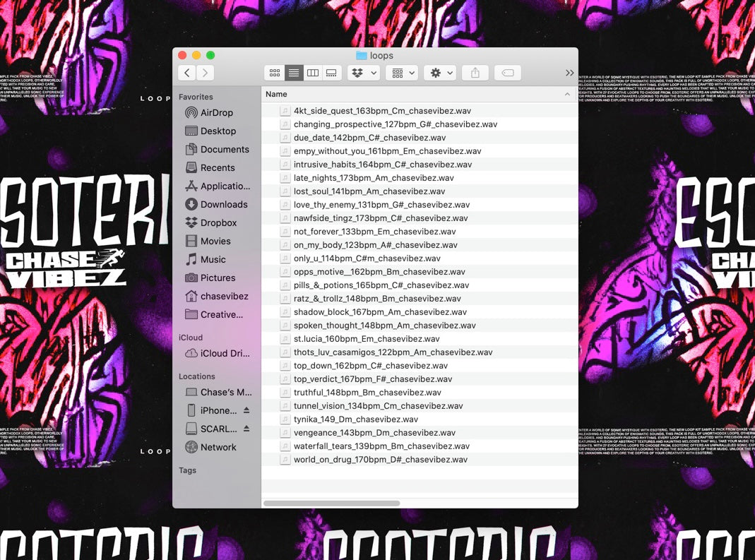Select tunnel_vision_134bpm_Cm_chasevibez.wav
755x560 pixels.
pyautogui.click(x=420, y=406)
